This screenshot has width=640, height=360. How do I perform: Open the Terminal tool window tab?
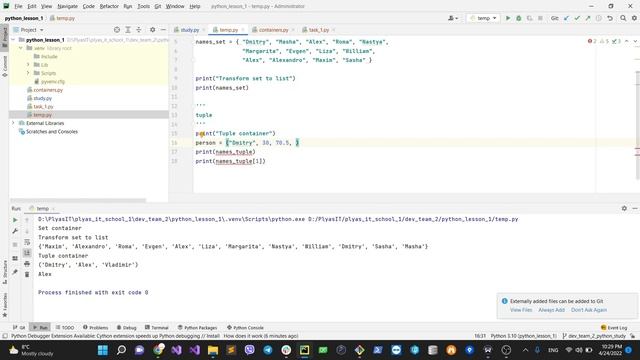click(157, 327)
